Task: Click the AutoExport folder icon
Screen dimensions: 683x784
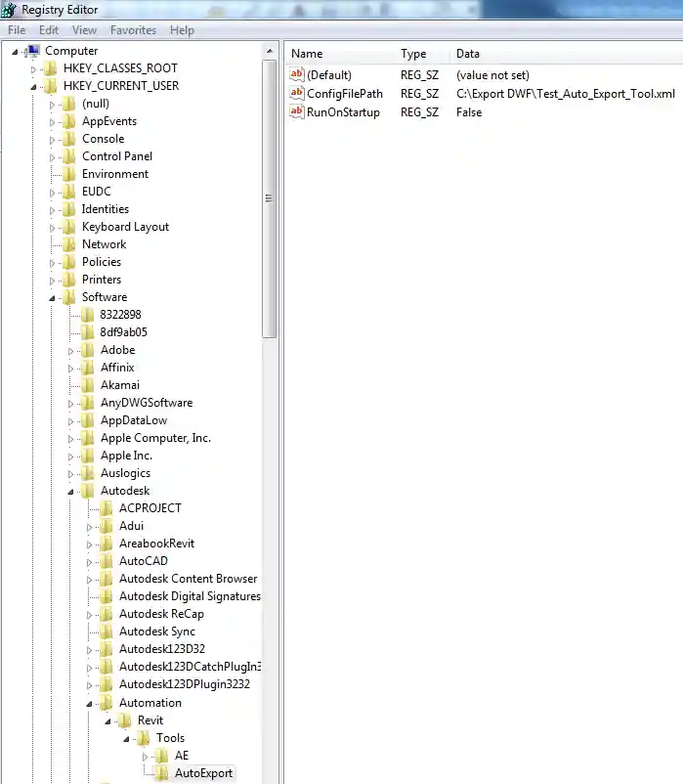Action: [162, 773]
